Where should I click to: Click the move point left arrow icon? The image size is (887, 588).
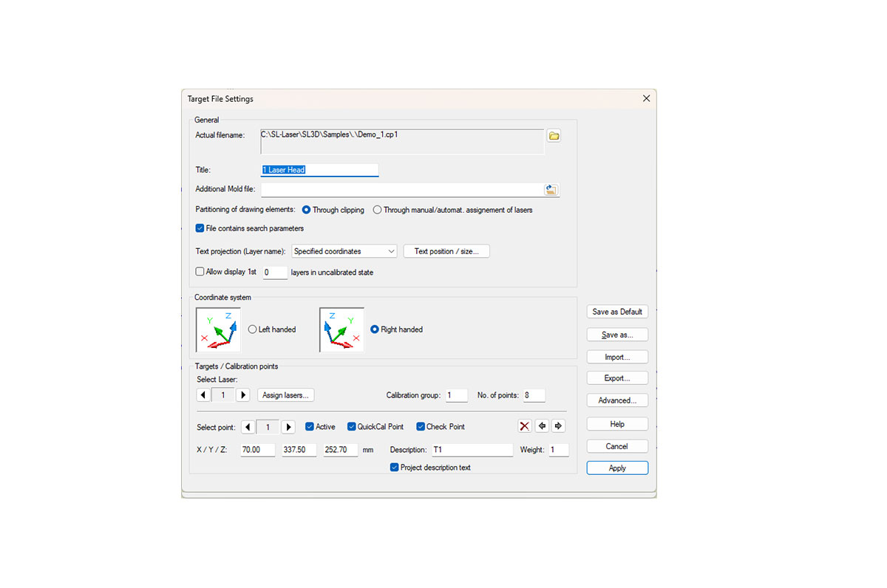tap(542, 426)
